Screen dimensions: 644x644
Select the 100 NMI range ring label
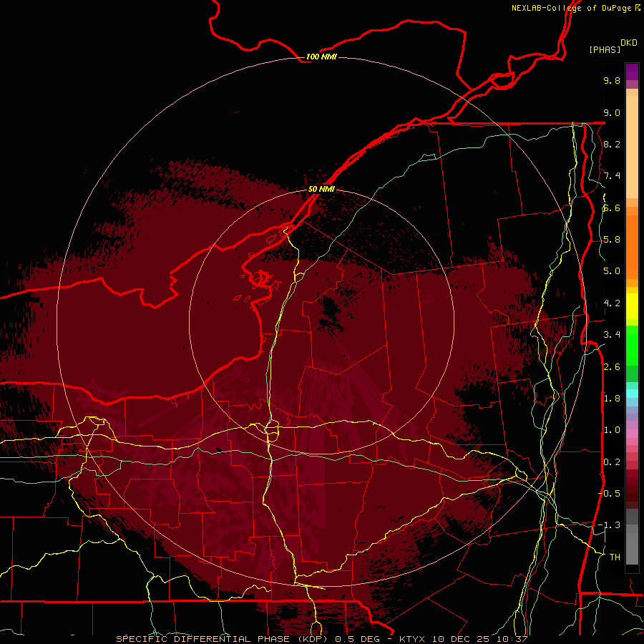coord(321,57)
